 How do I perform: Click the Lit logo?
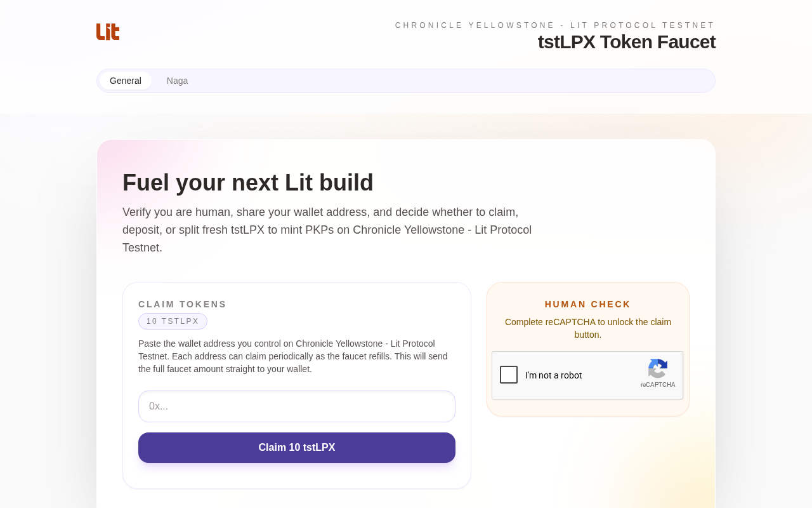108,32
